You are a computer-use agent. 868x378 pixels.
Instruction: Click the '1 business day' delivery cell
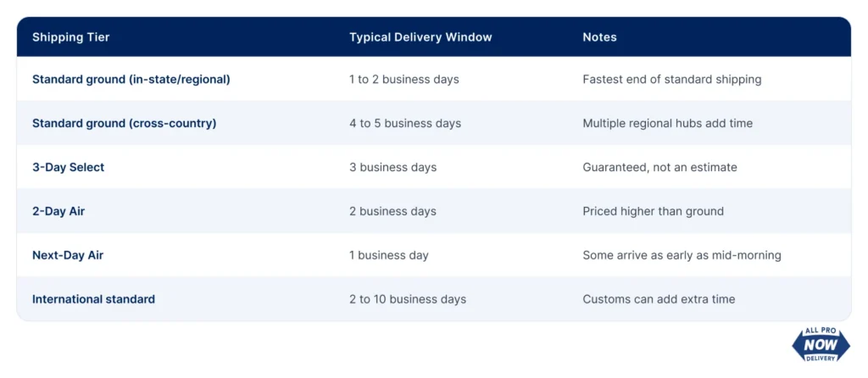[x=388, y=255]
